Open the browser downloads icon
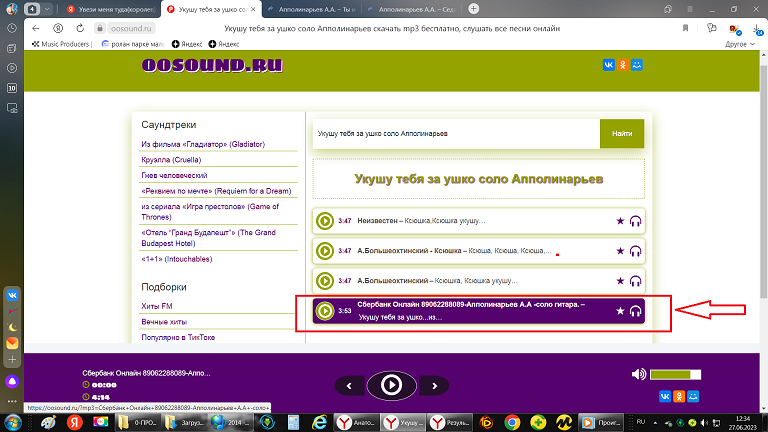 (758, 30)
